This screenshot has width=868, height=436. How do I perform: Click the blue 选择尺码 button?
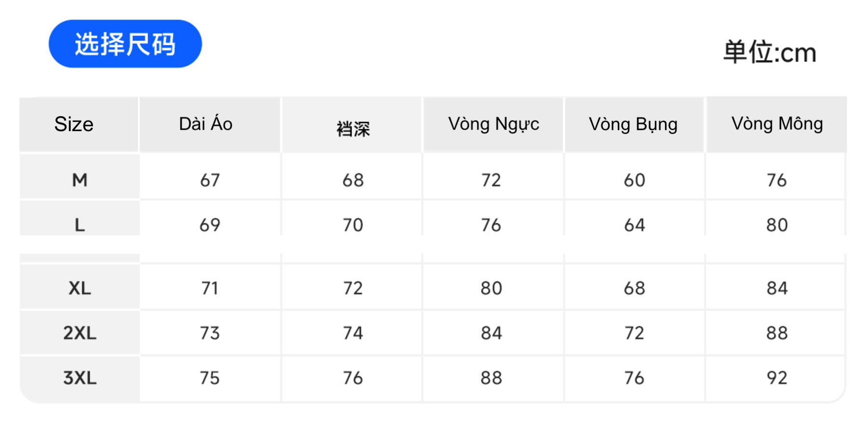coord(125,44)
